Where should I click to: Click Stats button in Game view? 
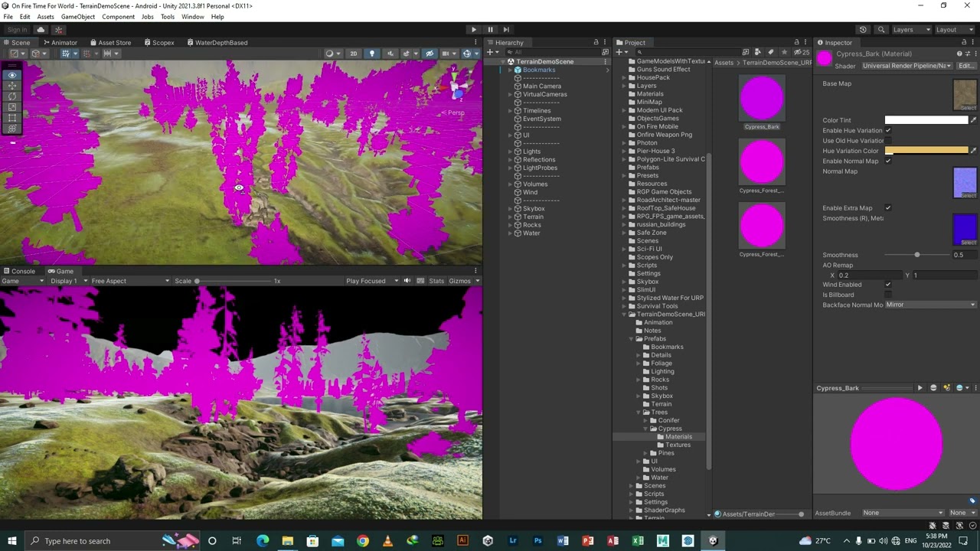coord(436,281)
